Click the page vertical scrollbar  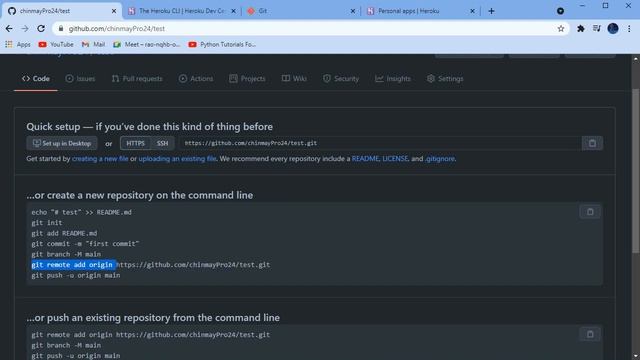(x=636, y=171)
